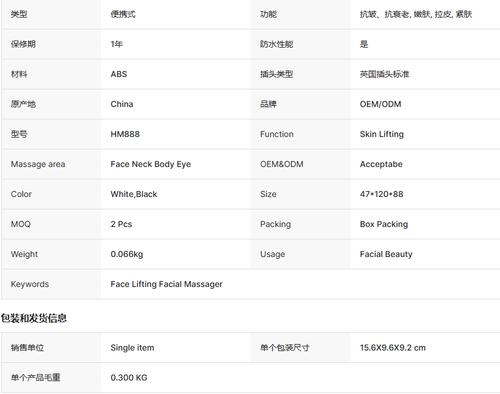This screenshot has height=394, width=500.
Task: Select the 47*120*88 size value
Action: pyautogui.click(x=381, y=194)
